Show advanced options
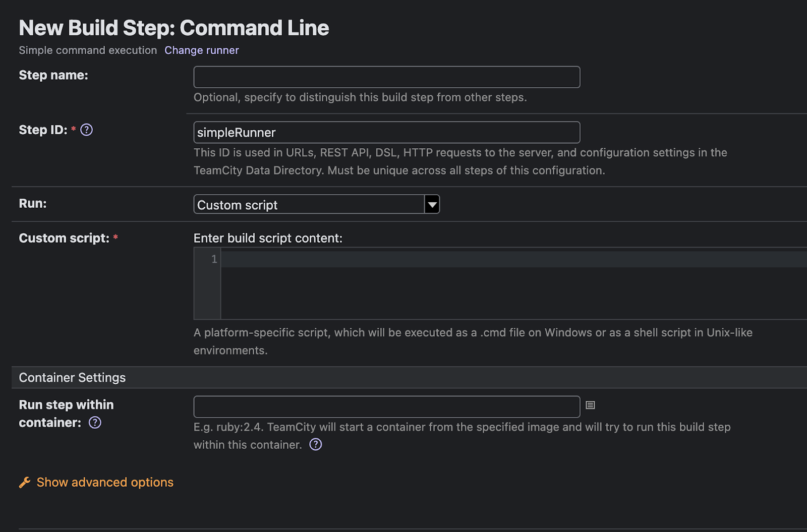Screen dimensions: 807x532 [105, 483]
